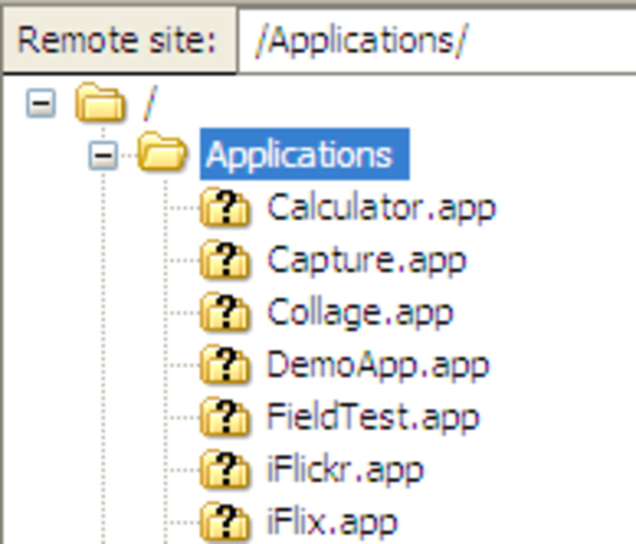
Task: Click the question-mark folder icon beside Capture.app
Action: (x=225, y=260)
